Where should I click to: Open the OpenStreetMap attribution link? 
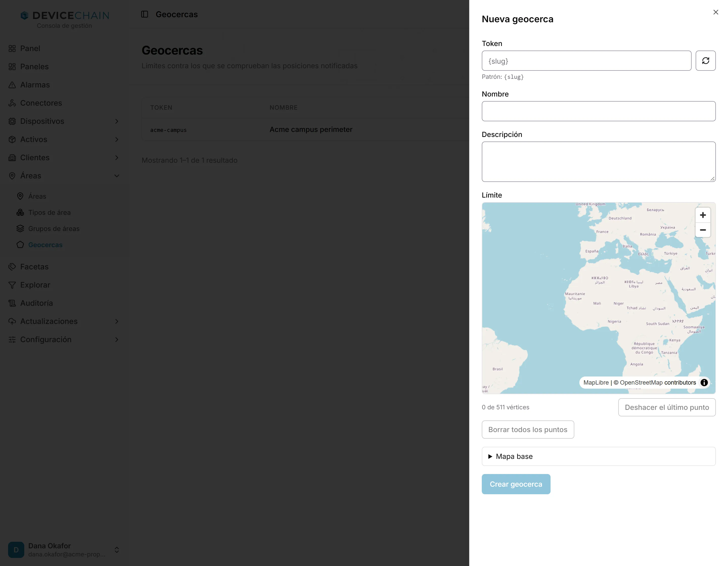click(641, 383)
